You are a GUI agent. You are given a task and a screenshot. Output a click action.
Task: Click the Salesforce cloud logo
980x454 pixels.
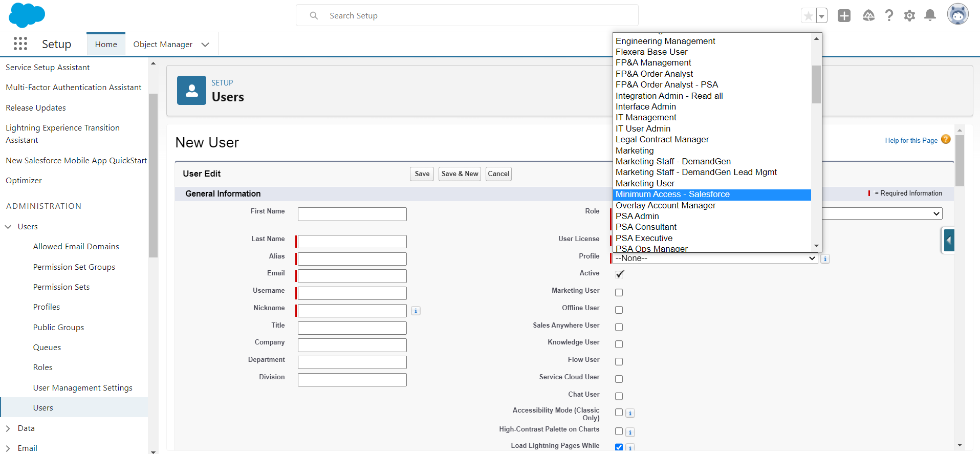click(x=27, y=15)
